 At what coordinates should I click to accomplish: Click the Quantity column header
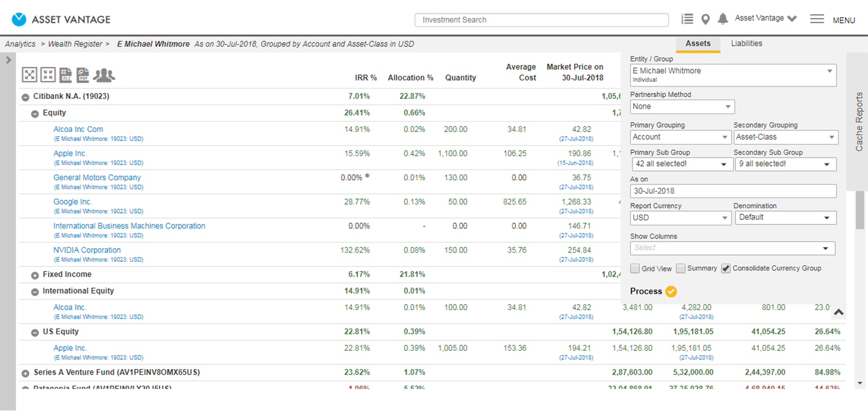point(461,78)
